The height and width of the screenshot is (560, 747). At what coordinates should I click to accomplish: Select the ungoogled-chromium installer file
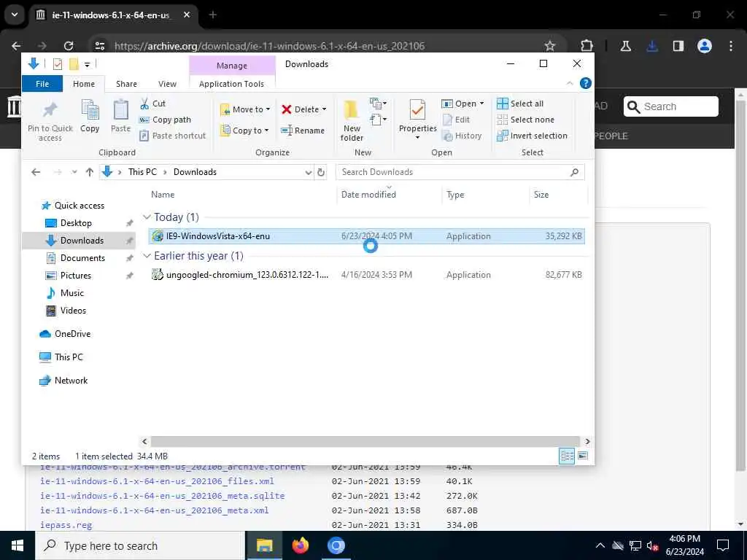click(367, 275)
